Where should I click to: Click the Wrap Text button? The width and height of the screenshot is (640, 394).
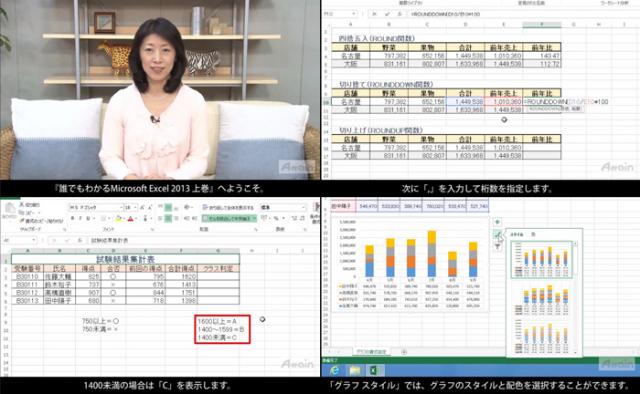point(228,207)
